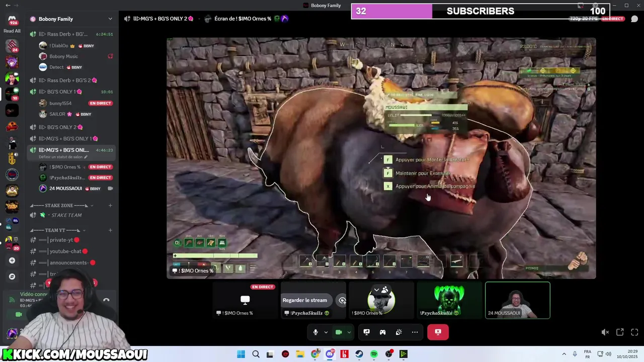Select the ! $IMO Ornes avatar tile

[381, 300]
